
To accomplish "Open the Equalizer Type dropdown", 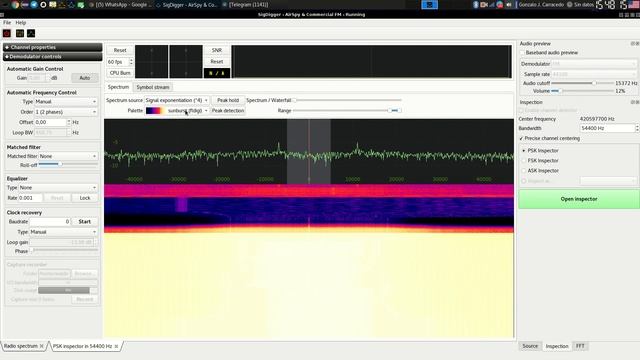I will pos(58,188).
